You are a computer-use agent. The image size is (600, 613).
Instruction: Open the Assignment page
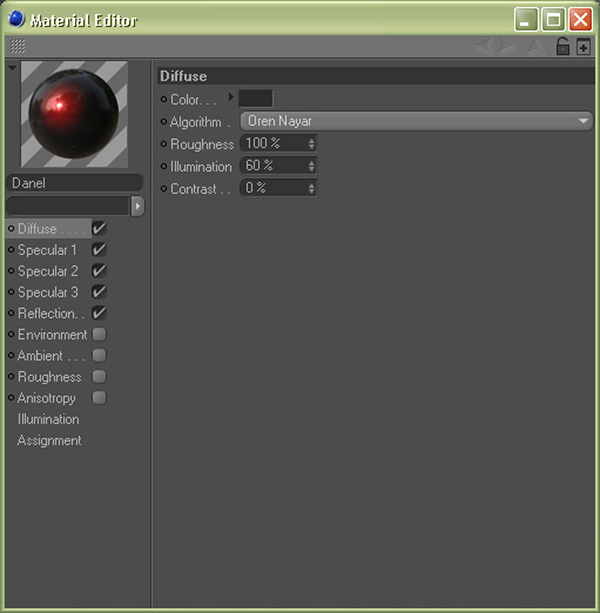49,440
